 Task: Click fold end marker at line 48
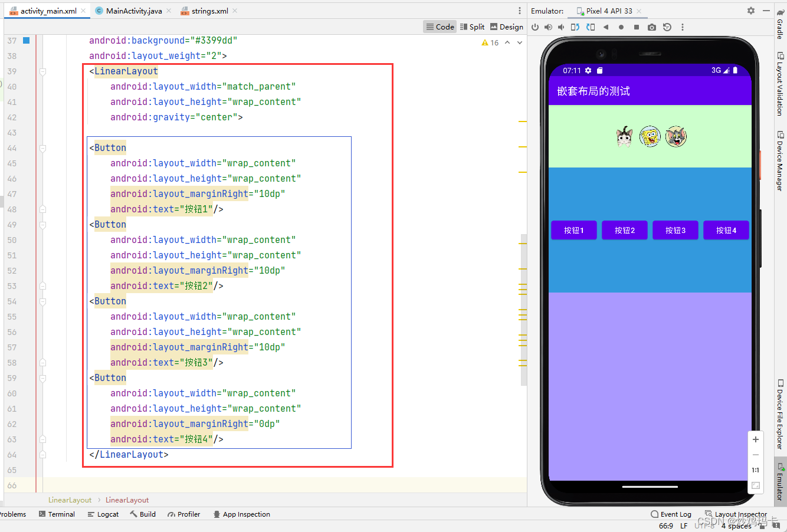42,209
